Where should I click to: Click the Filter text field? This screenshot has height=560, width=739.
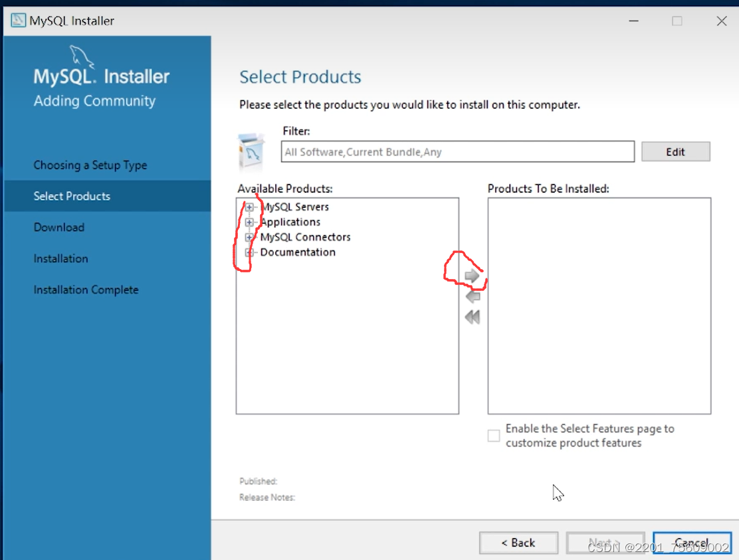pos(458,151)
